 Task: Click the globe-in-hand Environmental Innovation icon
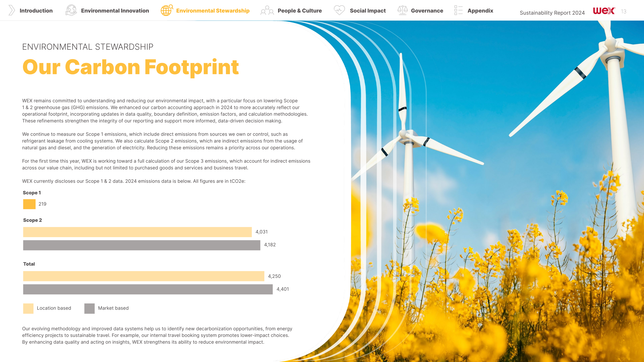(x=71, y=10)
